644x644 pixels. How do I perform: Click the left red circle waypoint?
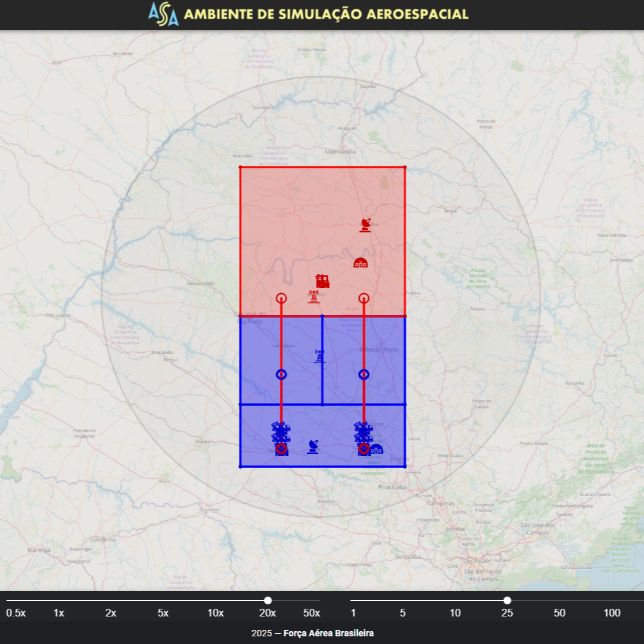click(x=281, y=298)
